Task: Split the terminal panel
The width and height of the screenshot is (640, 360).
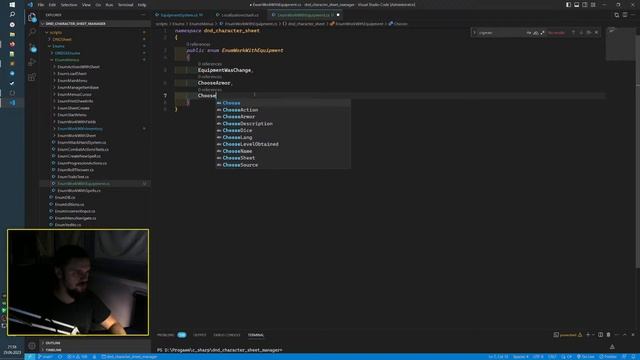Action: [600, 335]
